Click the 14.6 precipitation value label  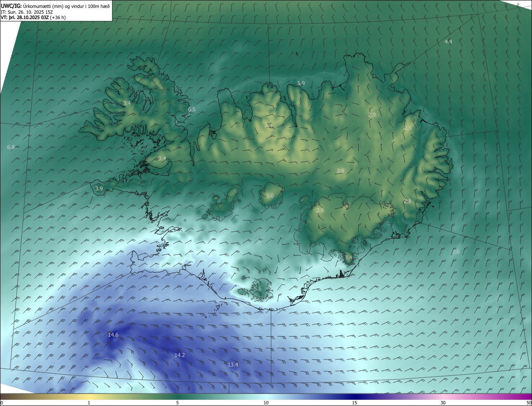tap(113, 335)
